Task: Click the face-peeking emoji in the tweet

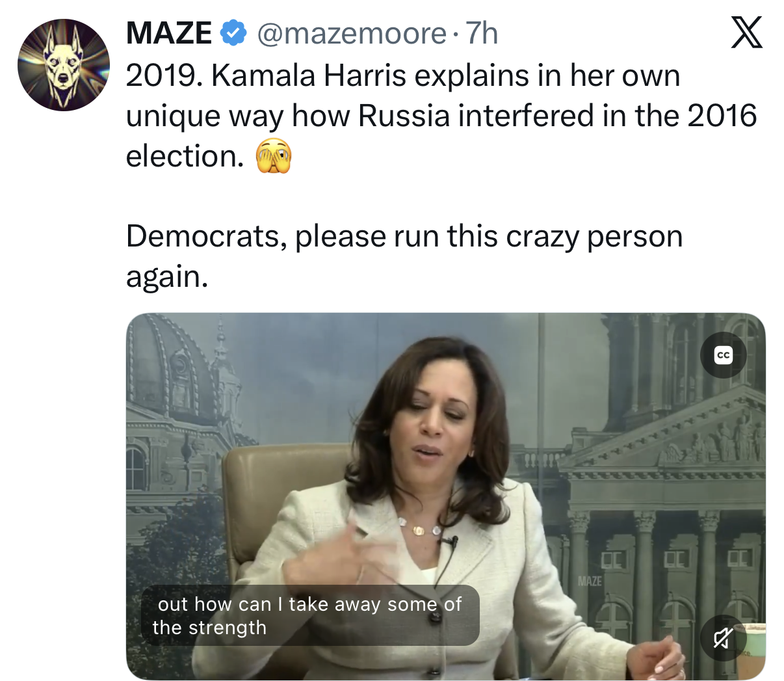Action: coord(274,157)
